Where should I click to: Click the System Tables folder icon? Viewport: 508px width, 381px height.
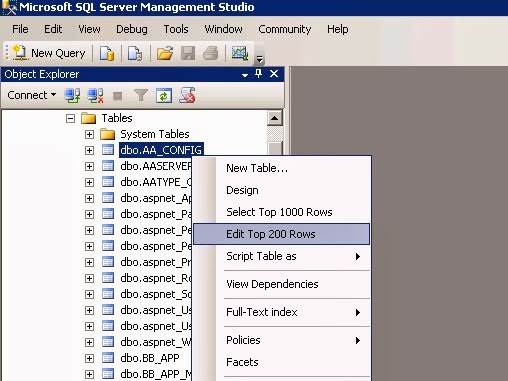[107, 134]
